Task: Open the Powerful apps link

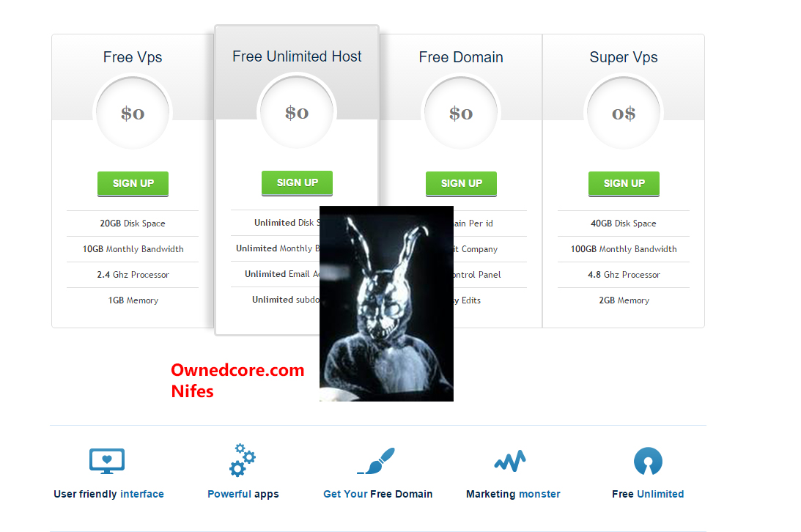Action: [243, 494]
